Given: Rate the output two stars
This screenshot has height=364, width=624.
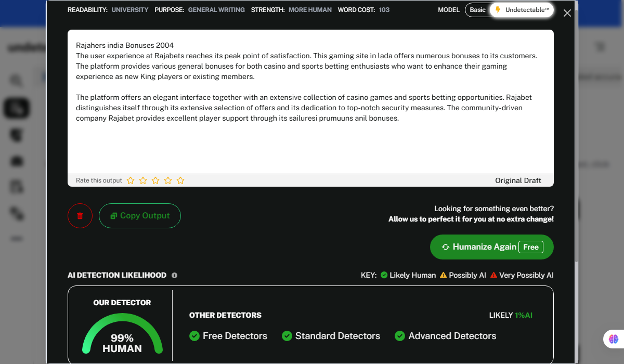Looking at the screenshot, I should click(x=143, y=180).
